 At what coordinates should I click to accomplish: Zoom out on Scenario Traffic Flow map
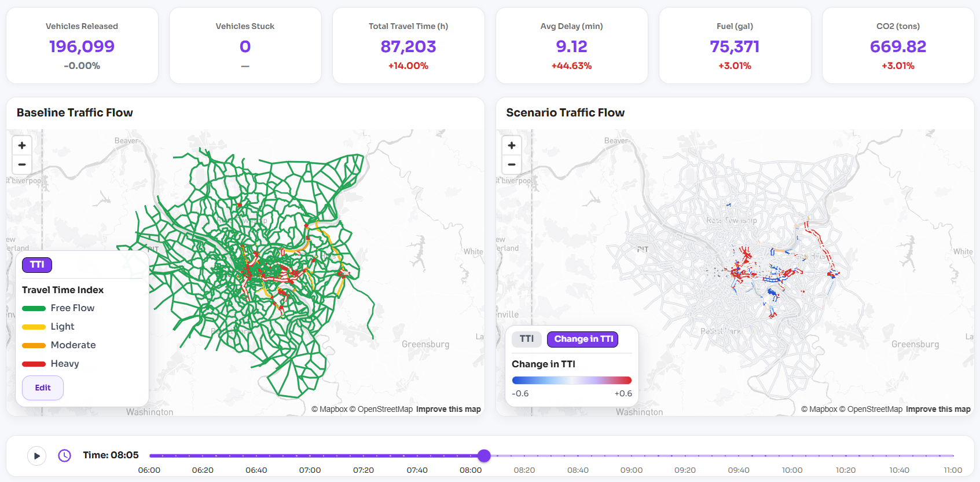pyautogui.click(x=512, y=165)
